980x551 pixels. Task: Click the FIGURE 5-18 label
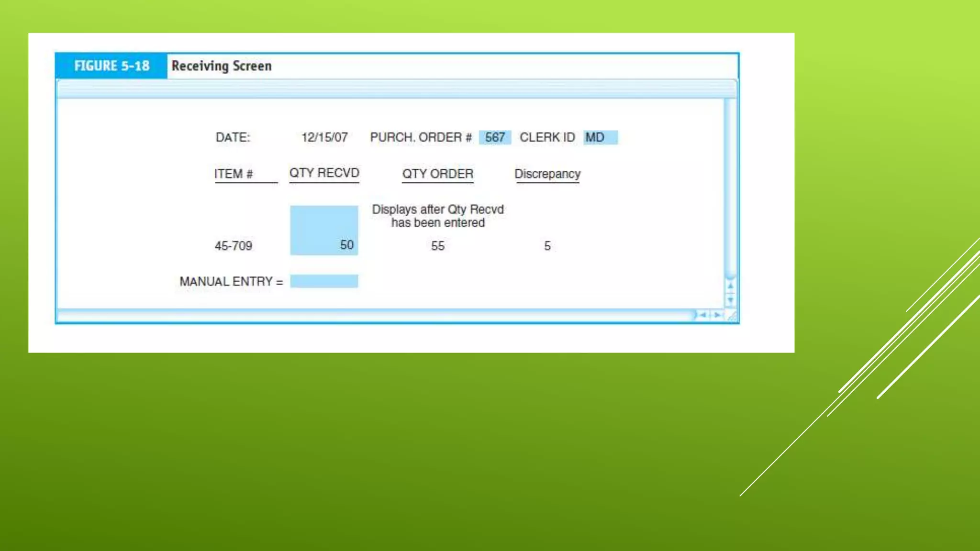[x=111, y=66]
